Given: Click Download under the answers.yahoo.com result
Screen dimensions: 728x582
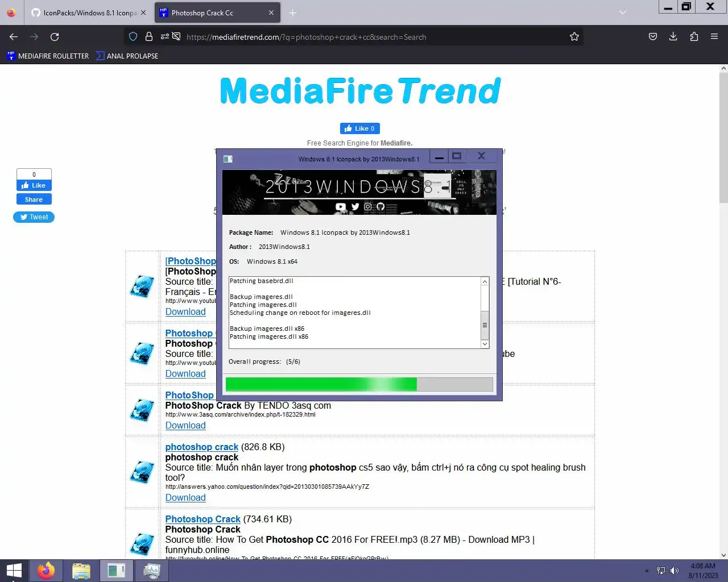Looking at the screenshot, I should tap(185, 497).
